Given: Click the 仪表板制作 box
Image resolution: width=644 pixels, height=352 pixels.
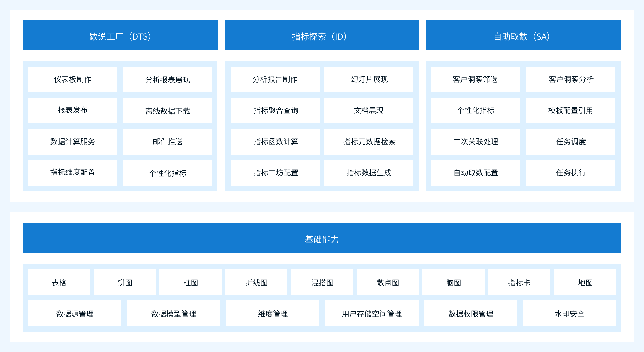Looking at the screenshot, I should [72, 79].
